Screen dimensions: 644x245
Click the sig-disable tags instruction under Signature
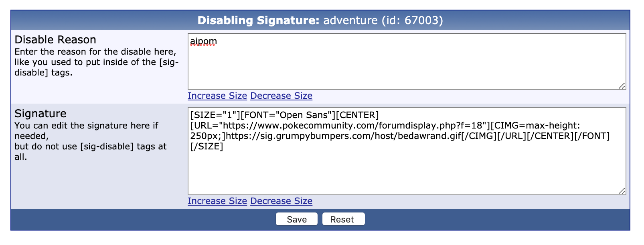[x=90, y=151]
